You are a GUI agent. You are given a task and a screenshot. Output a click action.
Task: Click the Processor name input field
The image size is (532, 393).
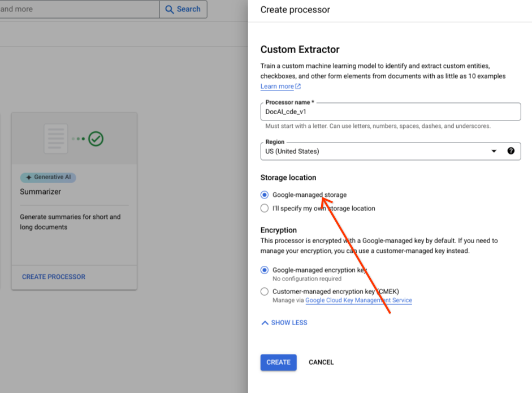coord(390,112)
